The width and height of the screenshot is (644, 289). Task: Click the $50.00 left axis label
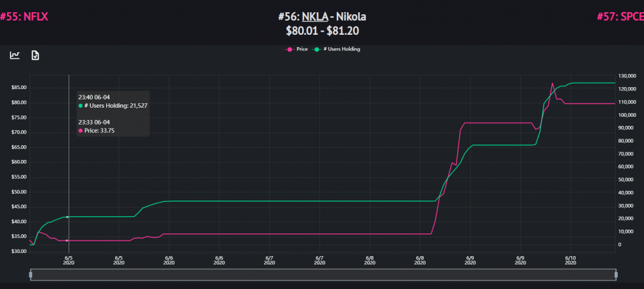point(19,192)
